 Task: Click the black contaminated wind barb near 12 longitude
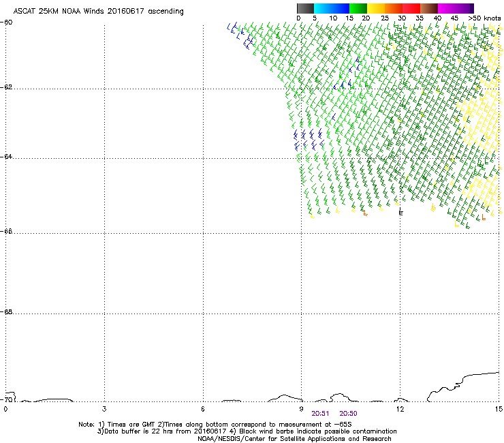(400, 211)
